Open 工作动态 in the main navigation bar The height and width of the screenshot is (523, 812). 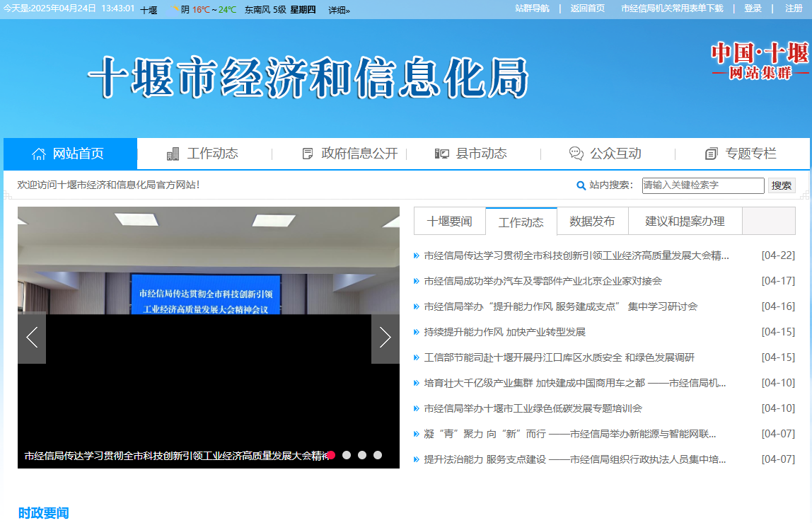click(212, 154)
